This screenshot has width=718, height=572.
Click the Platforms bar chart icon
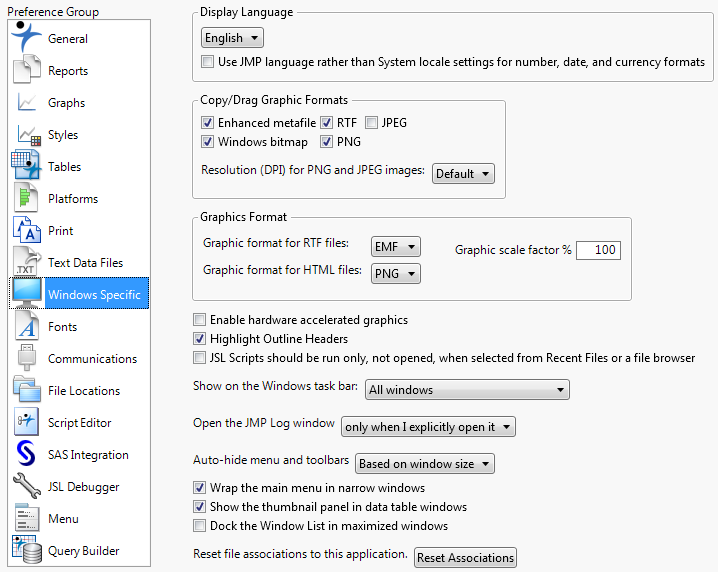[x=27, y=198]
